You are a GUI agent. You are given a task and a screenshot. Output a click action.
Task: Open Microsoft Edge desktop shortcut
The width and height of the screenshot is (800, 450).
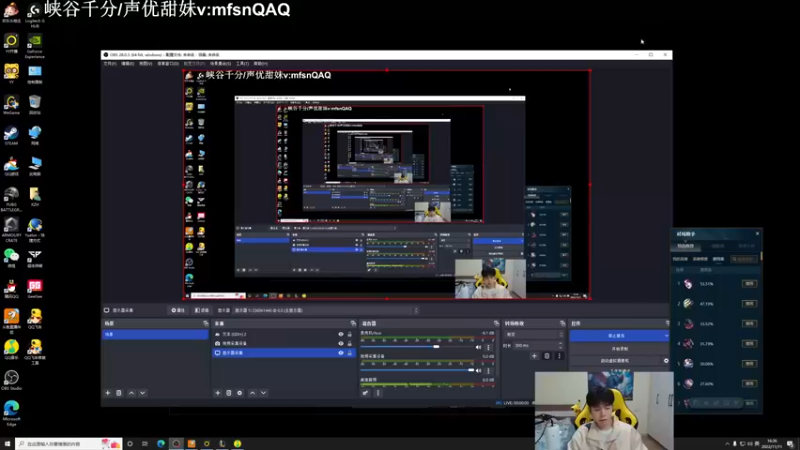(11, 413)
